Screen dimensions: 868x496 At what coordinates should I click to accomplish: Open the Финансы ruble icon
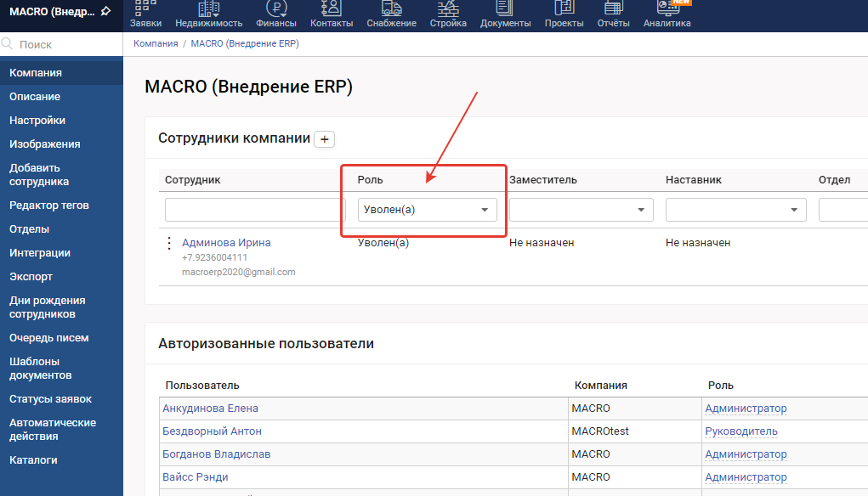276,8
